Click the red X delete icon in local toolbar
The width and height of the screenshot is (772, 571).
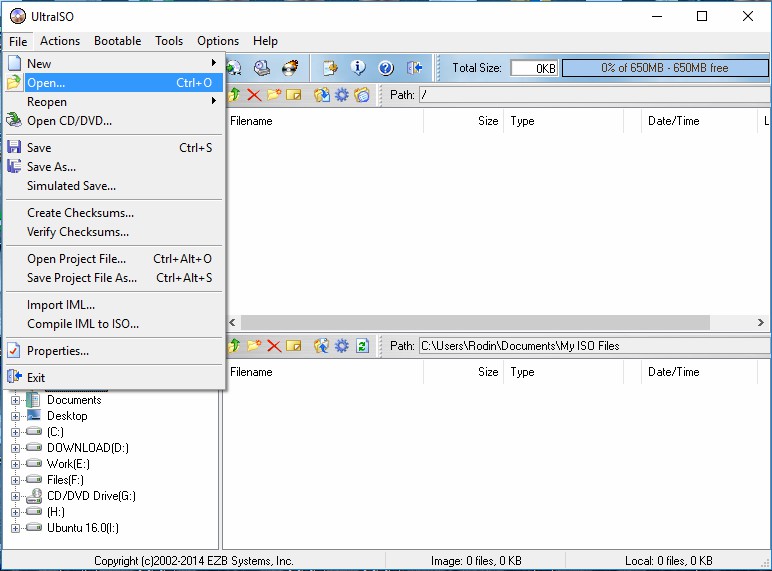click(x=274, y=346)
